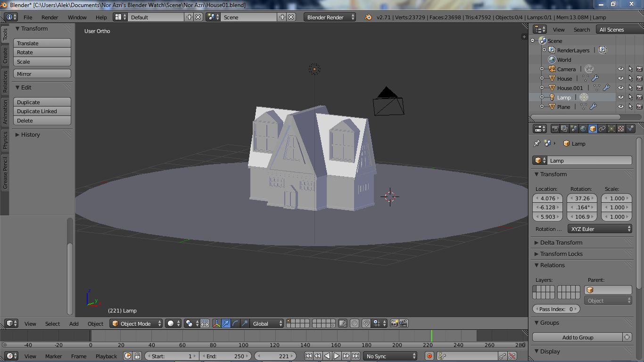Click the Duplicate Linked button
This screenshot has width=644, height=362.
click(42, 111)
